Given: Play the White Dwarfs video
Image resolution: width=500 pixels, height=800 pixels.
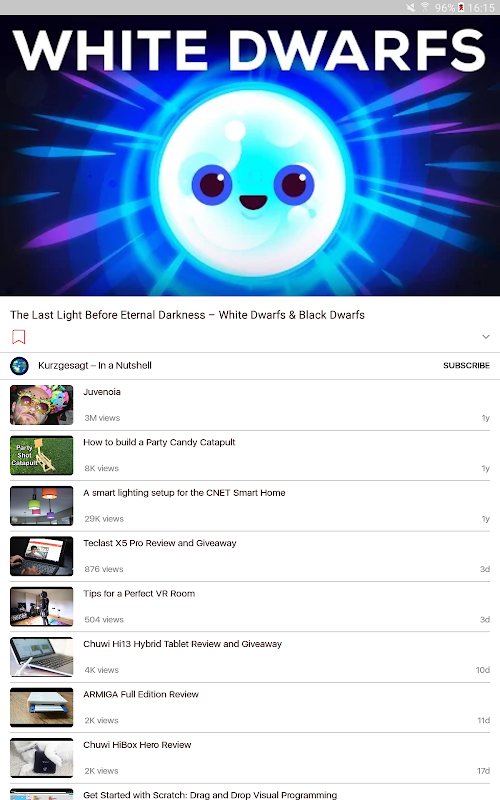Looking at the screenshot, I should [x=250, y=155].
